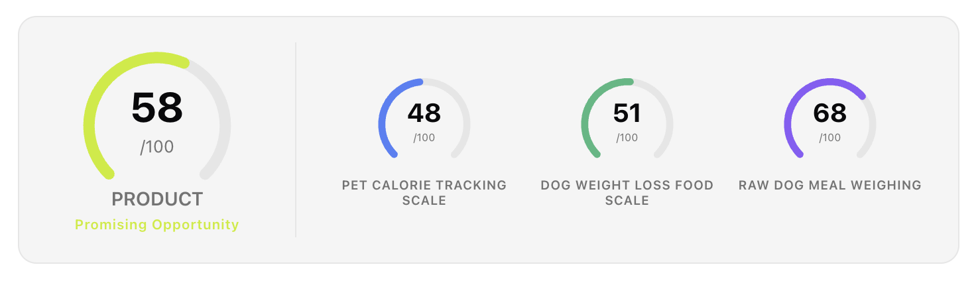Open the Pet Calorie Tracking Scale label
The height and width of the screenshot is (281, 980).
point(424,192)
